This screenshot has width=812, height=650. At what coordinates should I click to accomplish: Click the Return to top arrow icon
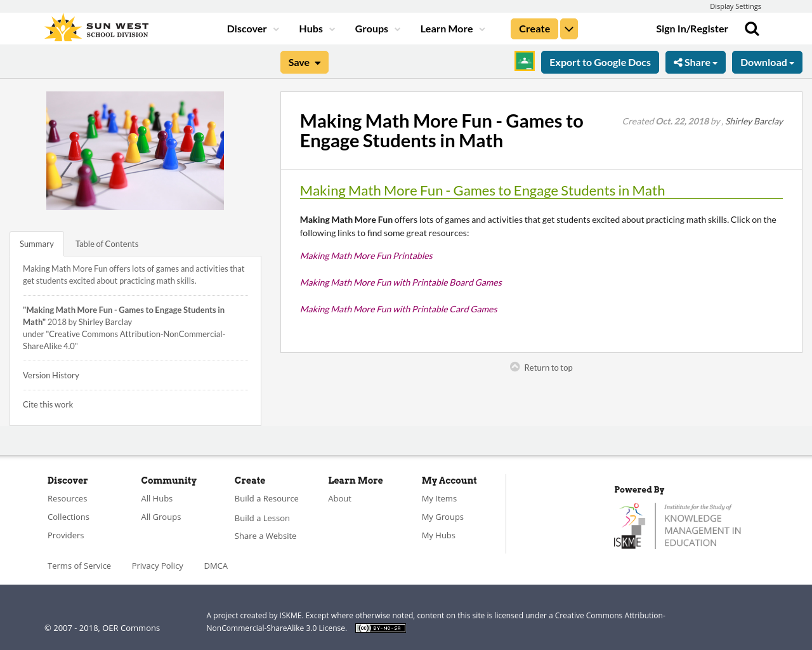513,367
